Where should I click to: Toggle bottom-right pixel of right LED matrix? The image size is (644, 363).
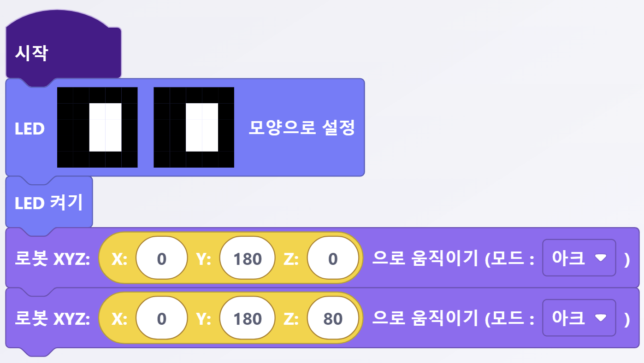[x=226, y=159]
